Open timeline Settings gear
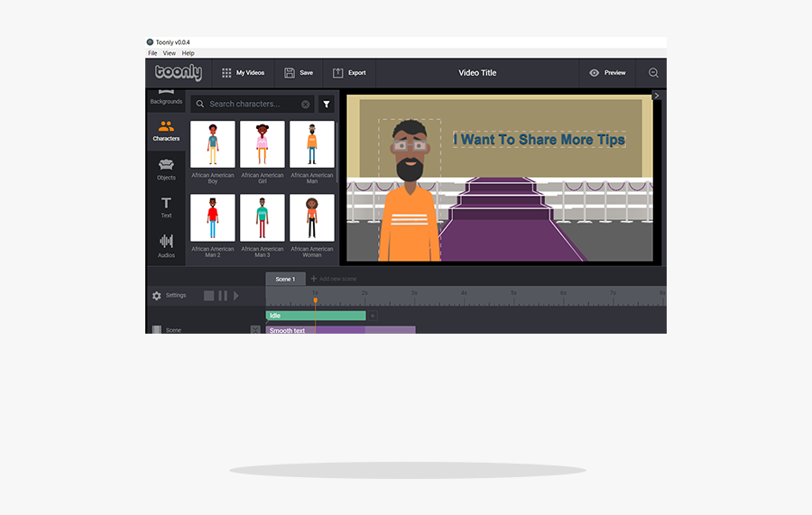The image size is (812, 515). pyautogui.click(x=157, y=296)
